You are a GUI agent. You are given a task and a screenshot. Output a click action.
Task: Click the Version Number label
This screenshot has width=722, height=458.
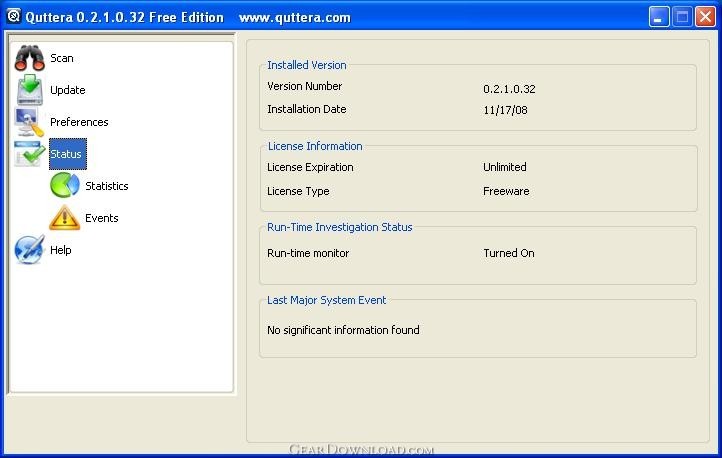[x=305, y=86]
